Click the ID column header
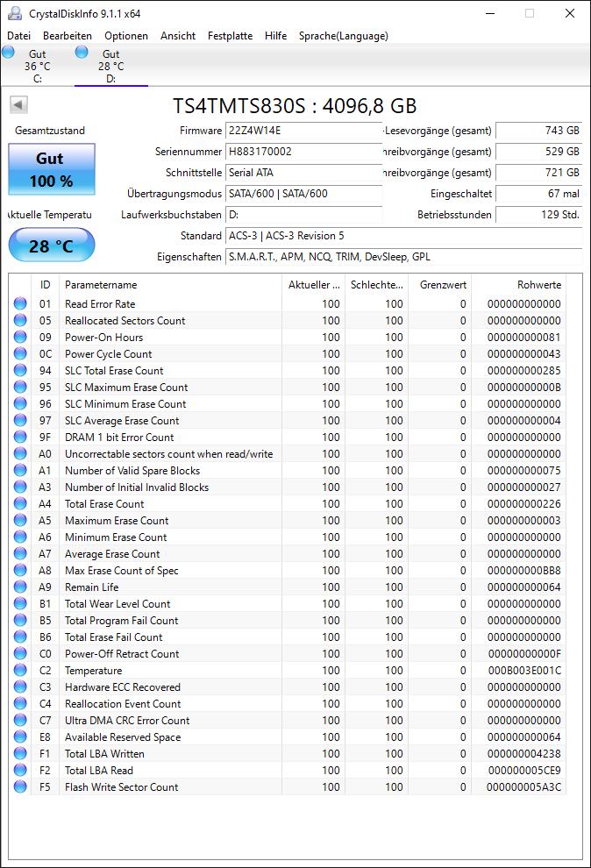Image resolution: width=591 pixels, height=868 pixels. click(x=45, y=285)
